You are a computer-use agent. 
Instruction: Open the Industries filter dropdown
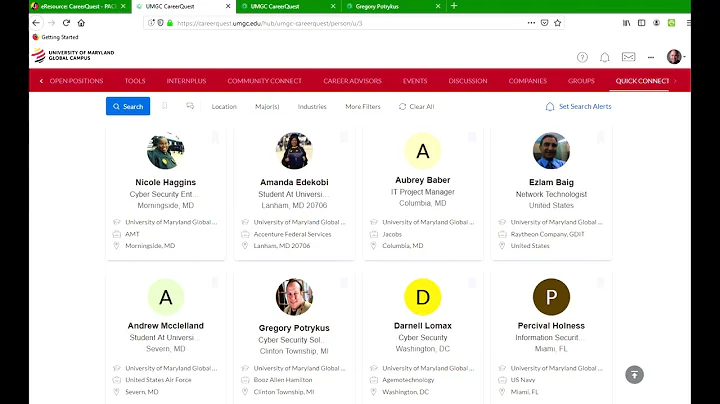coord(312,107)
